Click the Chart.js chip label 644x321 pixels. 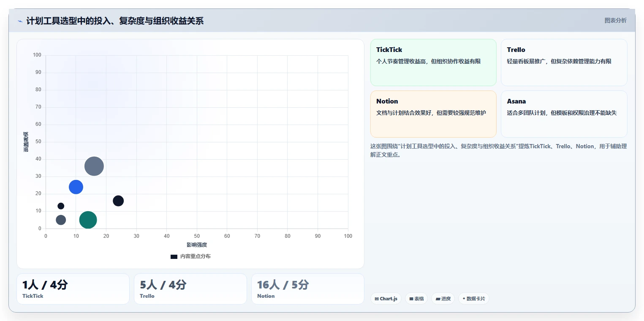point(389,299)
